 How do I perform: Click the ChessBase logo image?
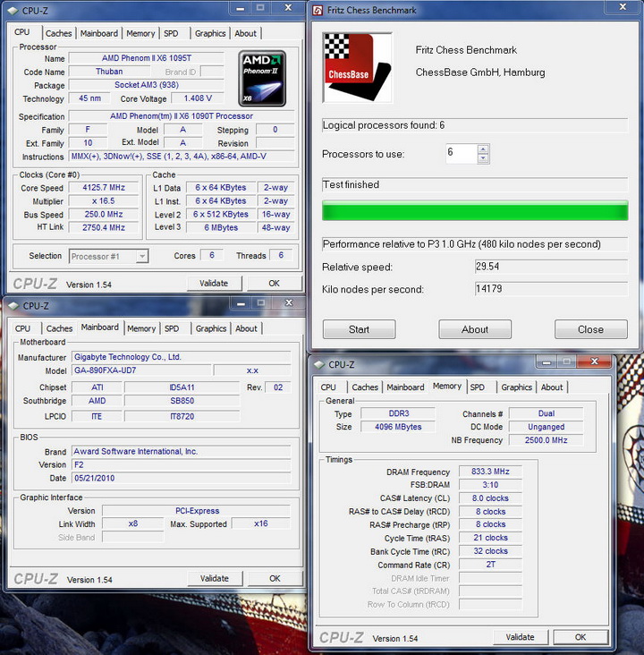point(358,68)
